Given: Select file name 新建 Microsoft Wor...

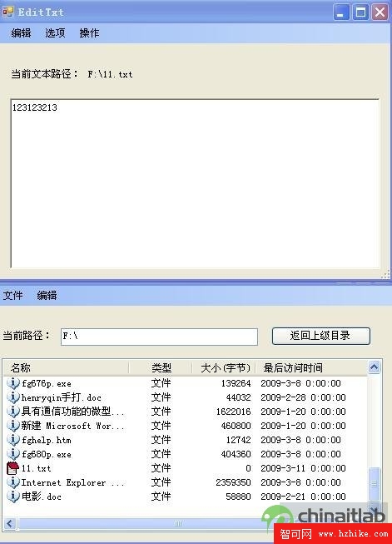Looking at the screenshot, I should pyautogui.click(x=72, y=426).
